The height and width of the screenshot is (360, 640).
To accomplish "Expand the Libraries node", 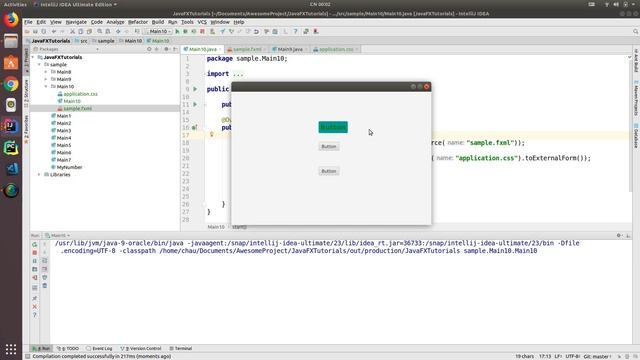I will tap(40, 175).
